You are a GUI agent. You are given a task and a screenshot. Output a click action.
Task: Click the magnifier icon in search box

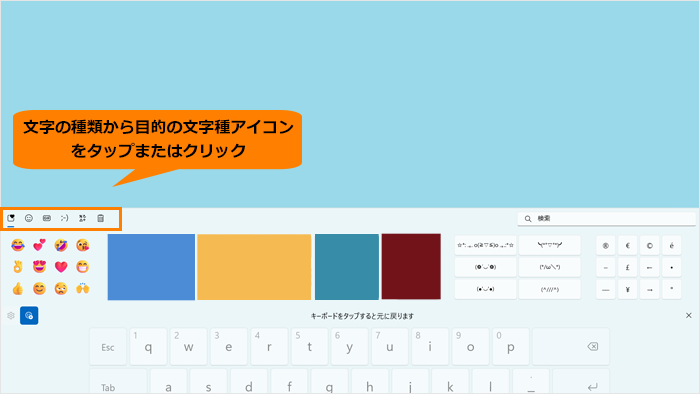coord(528,219)
